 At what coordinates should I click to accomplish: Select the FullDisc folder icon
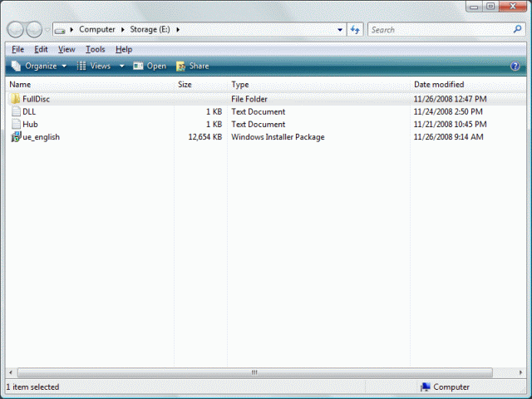coord(15,99)
